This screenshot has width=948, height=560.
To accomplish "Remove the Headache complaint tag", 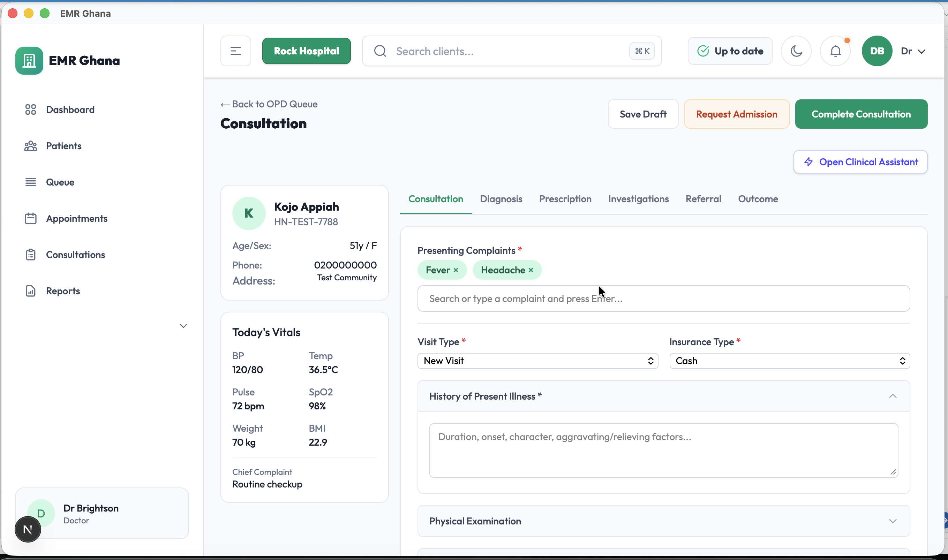I will (x=531, y=270).
